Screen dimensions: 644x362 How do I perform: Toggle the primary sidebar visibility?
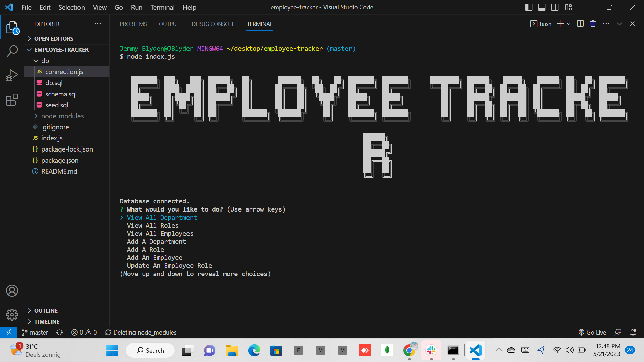pyautogui.click(x=528, y=7)
